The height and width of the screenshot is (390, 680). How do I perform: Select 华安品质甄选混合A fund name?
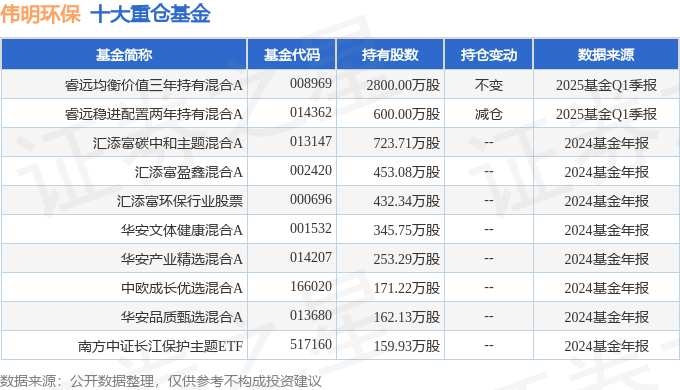182,317
